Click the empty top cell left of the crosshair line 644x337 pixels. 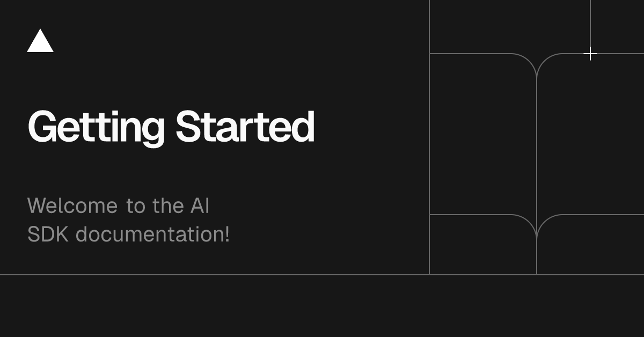tap(510, 27)
